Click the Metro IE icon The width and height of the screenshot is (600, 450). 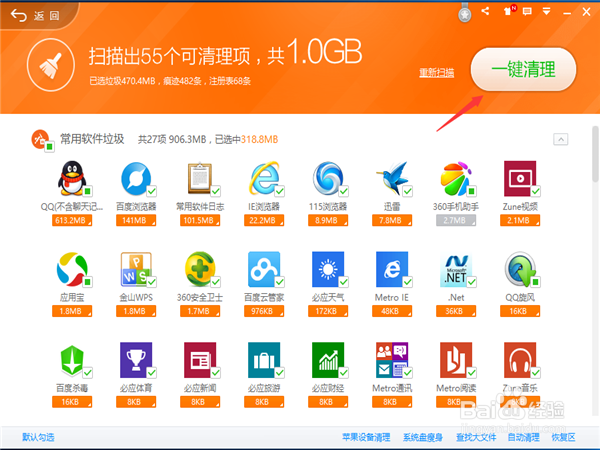392,269
